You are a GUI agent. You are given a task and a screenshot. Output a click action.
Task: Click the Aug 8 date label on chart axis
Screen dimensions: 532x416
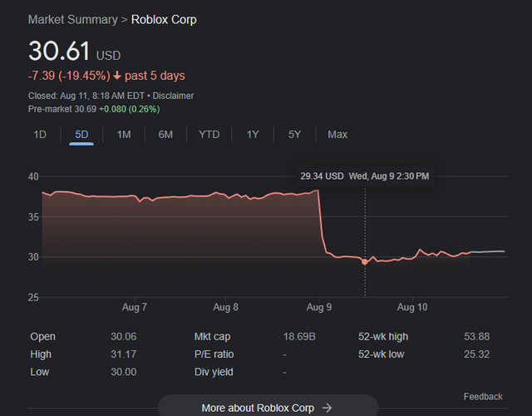225,307
